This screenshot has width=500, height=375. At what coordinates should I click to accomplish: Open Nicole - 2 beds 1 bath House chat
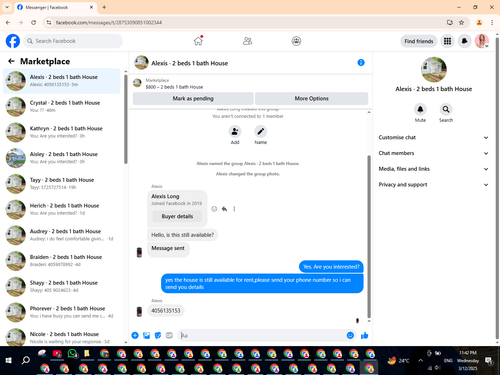tap(62, 337)
